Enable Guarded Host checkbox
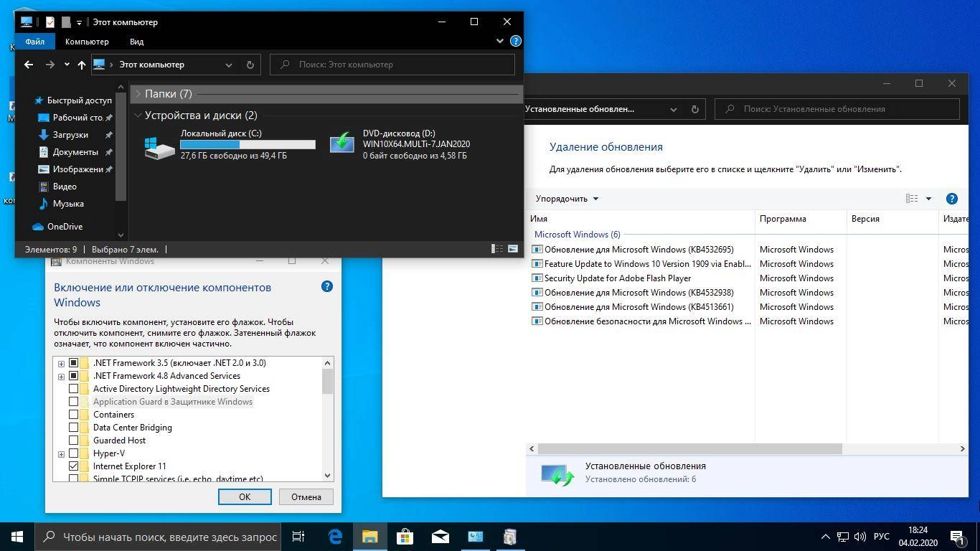980x551 pixels. [x=73, y=441]
